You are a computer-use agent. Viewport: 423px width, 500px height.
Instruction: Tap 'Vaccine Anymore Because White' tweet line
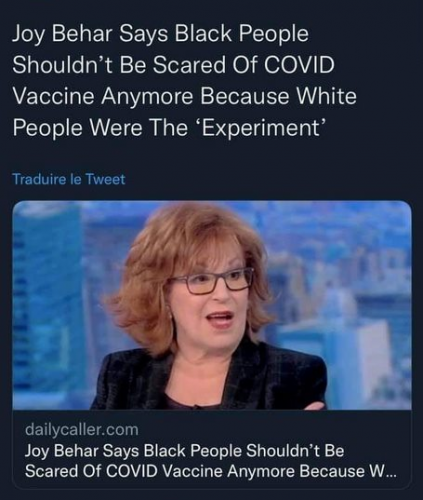pyautogui.click(x=184, y=97)
